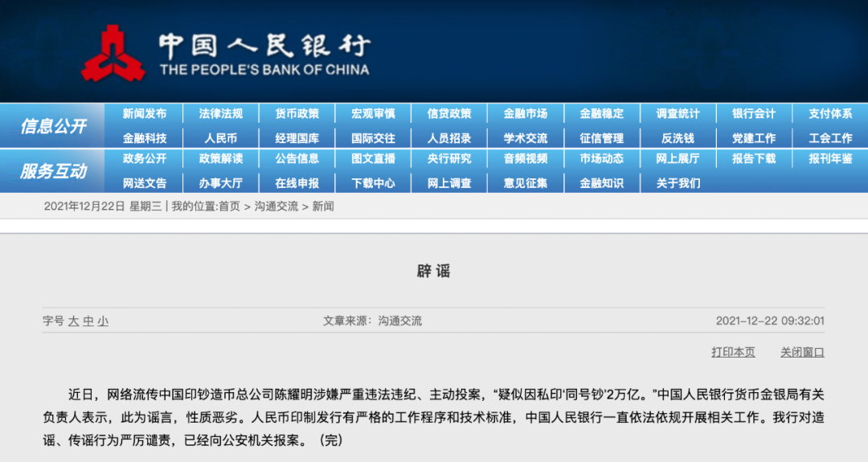Enter the 办事大厅 page
Screen dimensions: 868x462
[221, 183]
